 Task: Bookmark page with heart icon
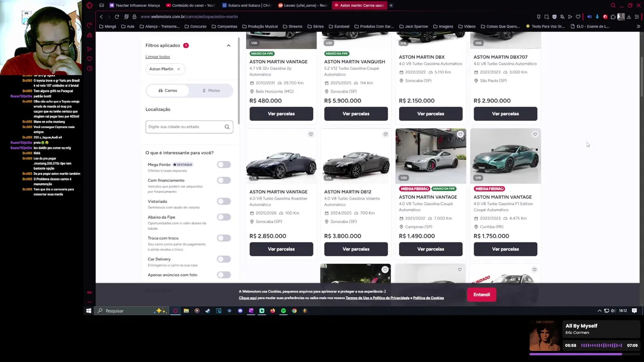[x=578, y=17]
